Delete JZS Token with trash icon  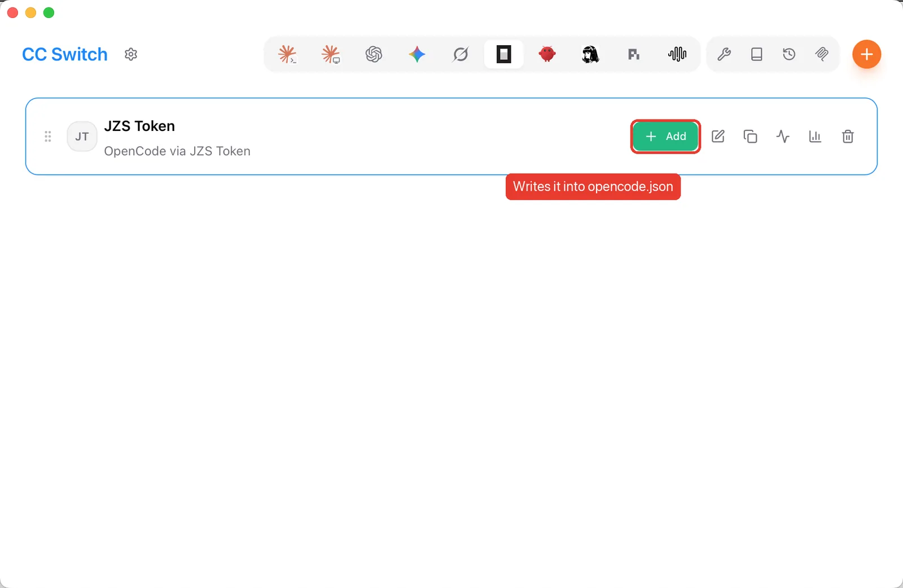tap(848, 137)
